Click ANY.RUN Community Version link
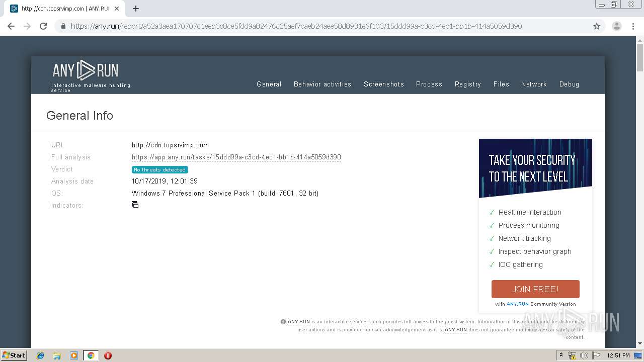This screenshot has height=362, width=644. point(517,304)
